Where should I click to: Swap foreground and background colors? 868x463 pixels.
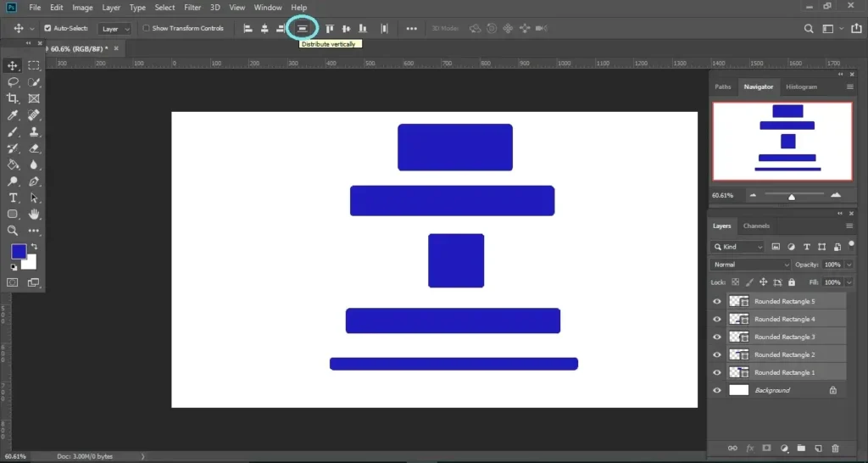34,247
